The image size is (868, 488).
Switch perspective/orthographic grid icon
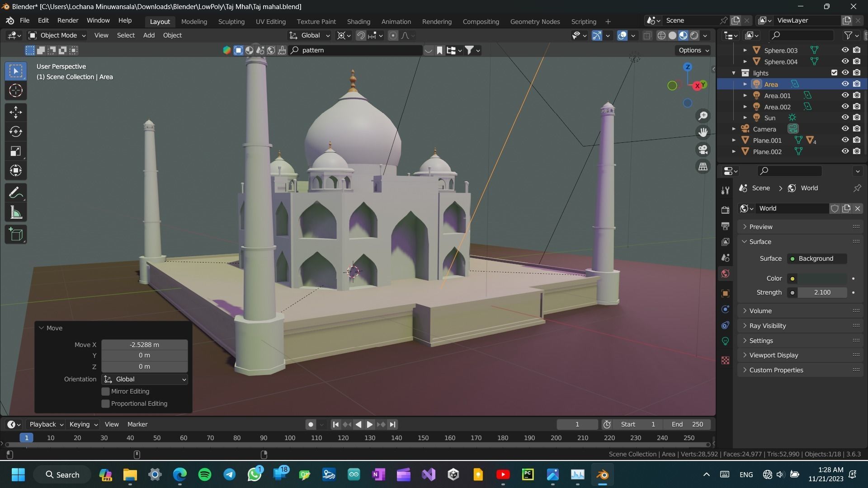703,167
